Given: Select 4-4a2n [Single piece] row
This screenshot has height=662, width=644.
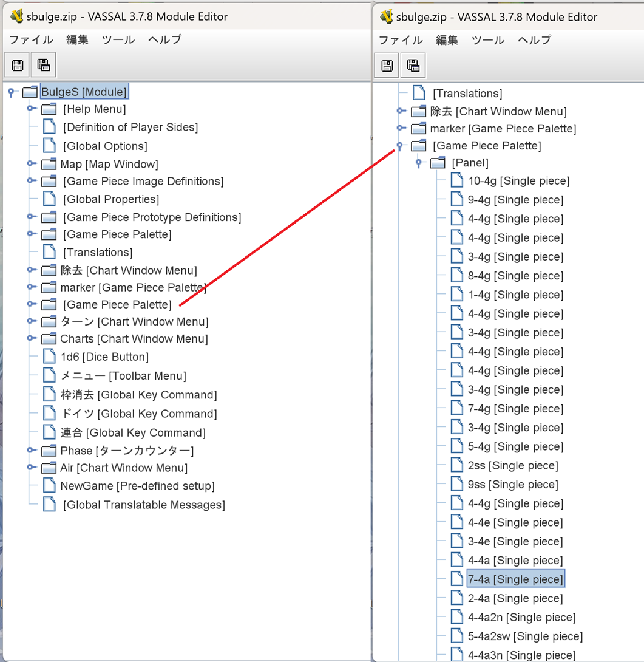Looking at the screenshot, I should (521, 618).
